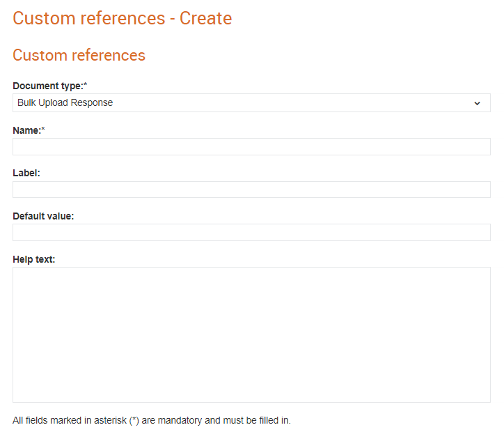Click the word 'Create' in page title

coord(206,18)
